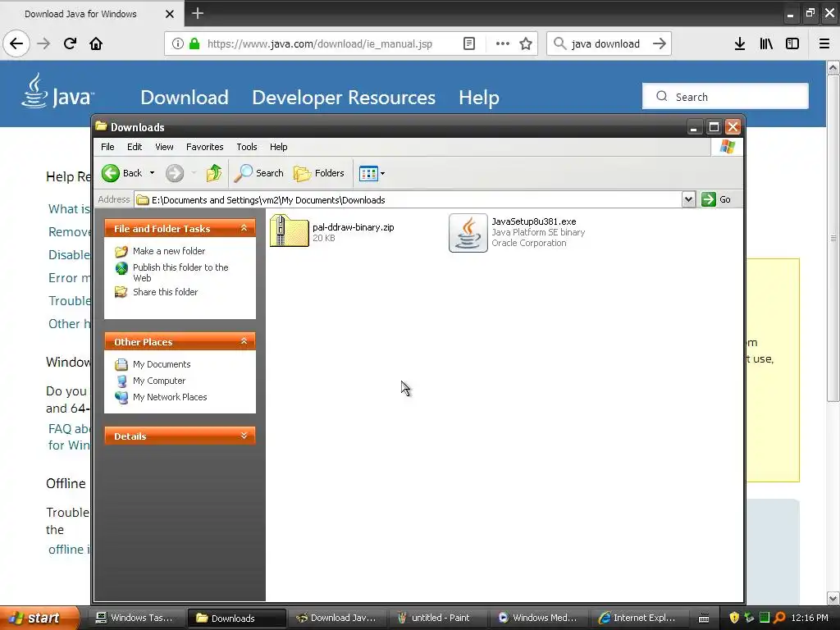Click the Explorer address path field
Image resolution: width=840 pixels, height=630 pixels.
coord(408,200)
